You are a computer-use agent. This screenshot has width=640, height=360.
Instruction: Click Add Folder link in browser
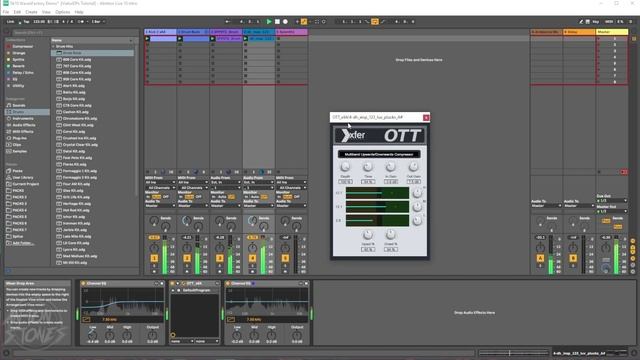pyautogui.click(x=23, y=243)
